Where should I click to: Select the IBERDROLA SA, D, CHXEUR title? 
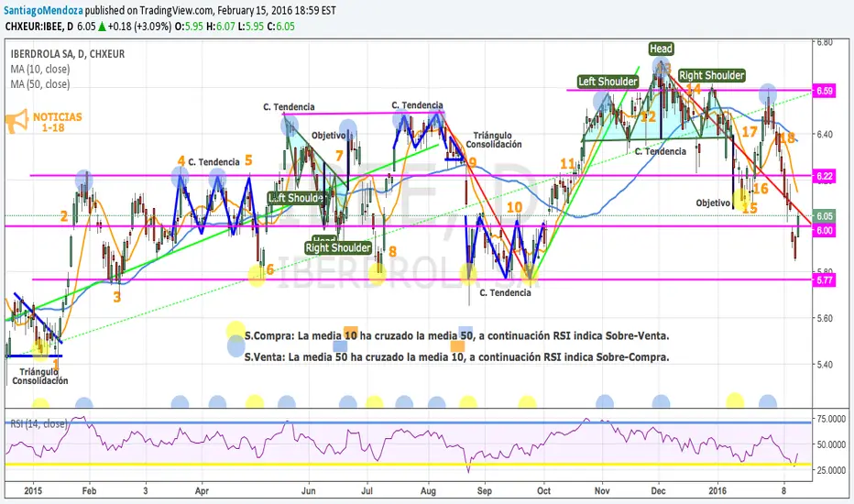68,53
